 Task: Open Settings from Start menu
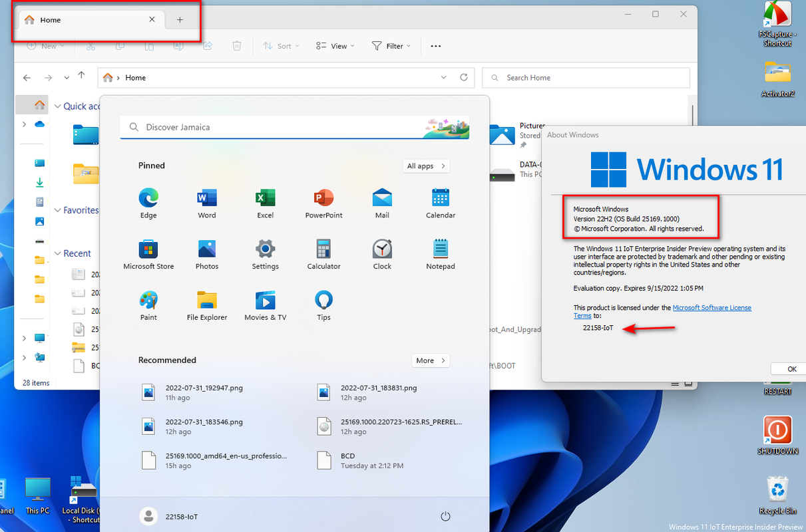point(265,254)
